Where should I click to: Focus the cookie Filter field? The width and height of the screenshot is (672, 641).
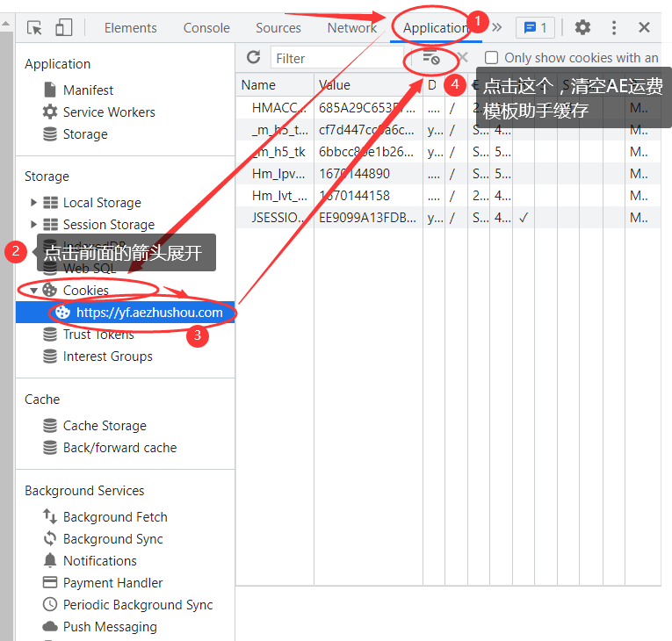336,58
